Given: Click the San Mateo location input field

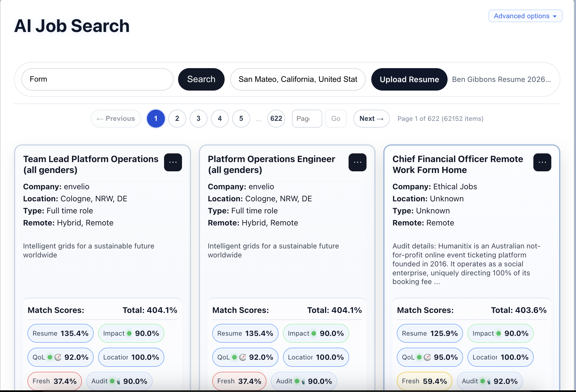Looking at the screenshot, I should (298, 79).
